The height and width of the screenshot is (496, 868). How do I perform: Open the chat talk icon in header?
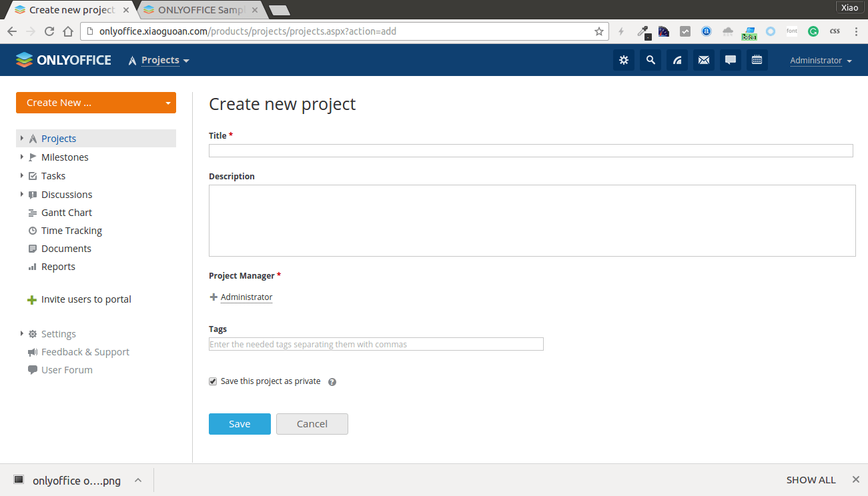point(731,60)
